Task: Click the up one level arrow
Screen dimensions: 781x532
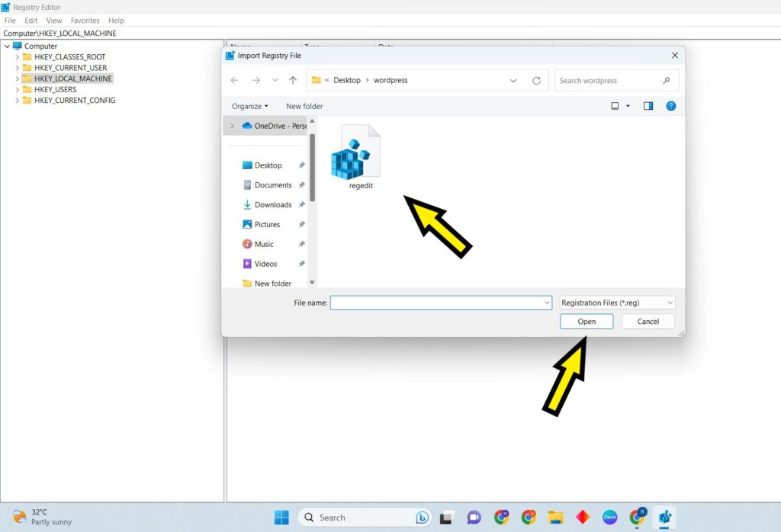Action: (292, 80)
